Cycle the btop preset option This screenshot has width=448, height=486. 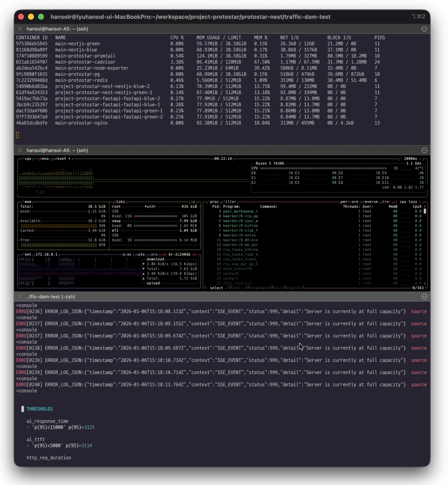click(x=60, y=159)
